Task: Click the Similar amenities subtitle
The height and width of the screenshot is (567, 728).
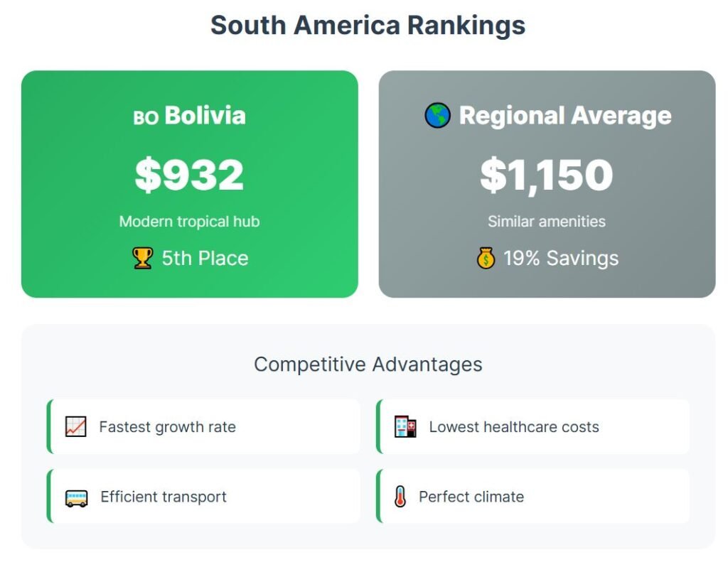Action: click(546, 222)
